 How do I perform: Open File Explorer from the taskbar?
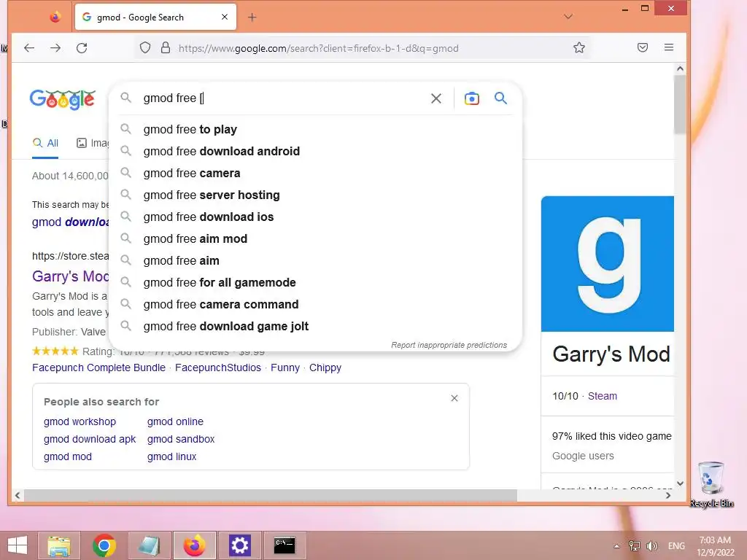60,545
